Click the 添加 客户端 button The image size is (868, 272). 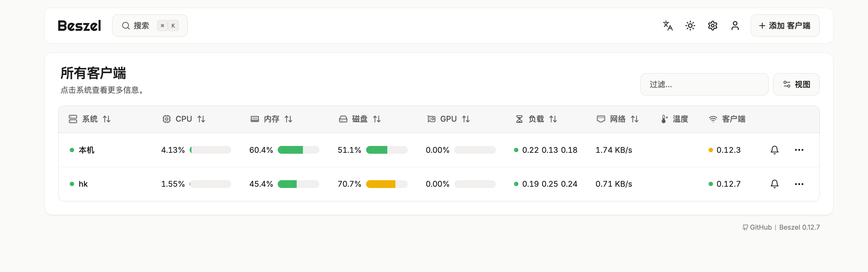coord(785,26)
